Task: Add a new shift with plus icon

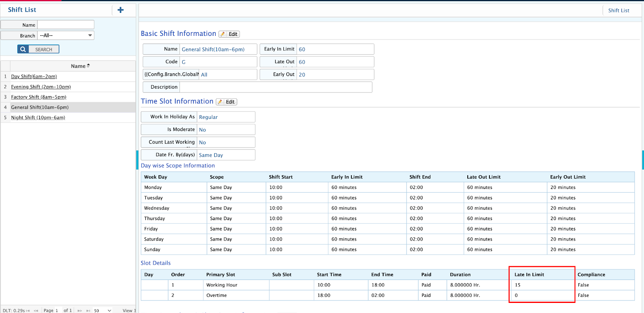Action: [120, 10]
